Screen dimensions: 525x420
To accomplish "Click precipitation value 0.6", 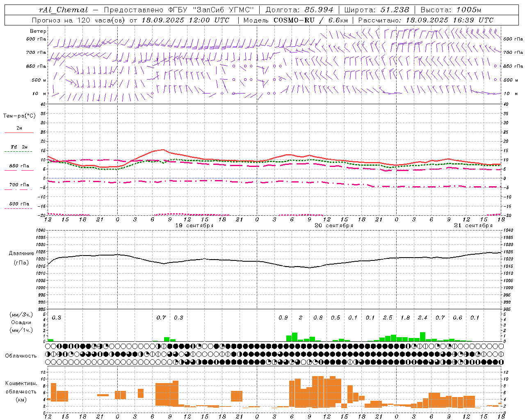I will (457, 318).
